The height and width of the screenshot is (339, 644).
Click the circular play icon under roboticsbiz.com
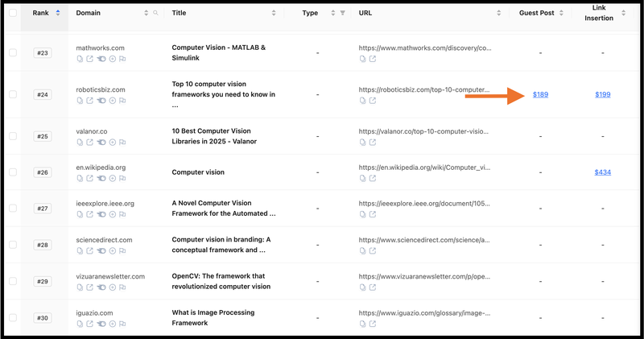112,101
